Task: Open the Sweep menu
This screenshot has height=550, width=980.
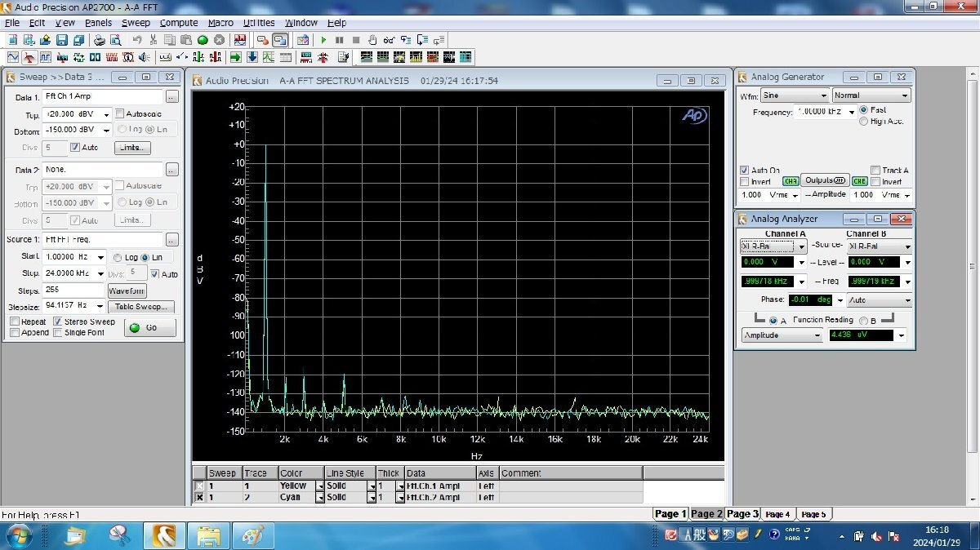Action: [x=136, y=23]
